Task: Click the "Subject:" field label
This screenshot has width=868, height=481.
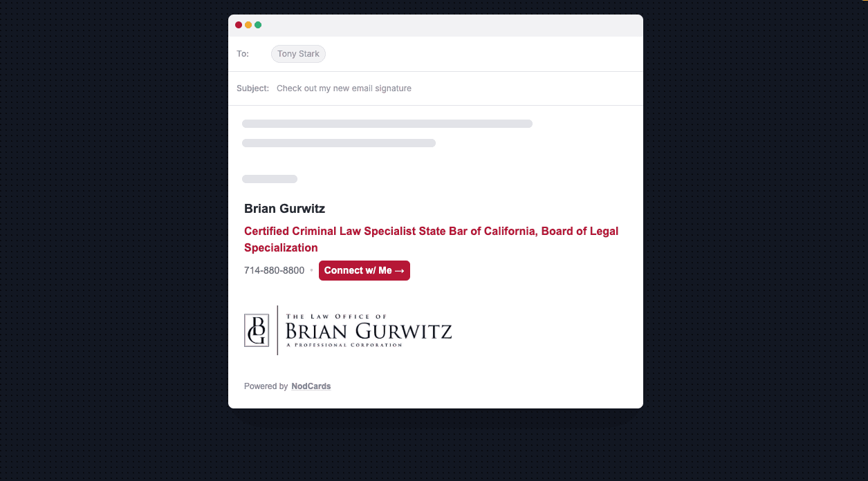Action: pyautogui.click(x=252, y=88)
